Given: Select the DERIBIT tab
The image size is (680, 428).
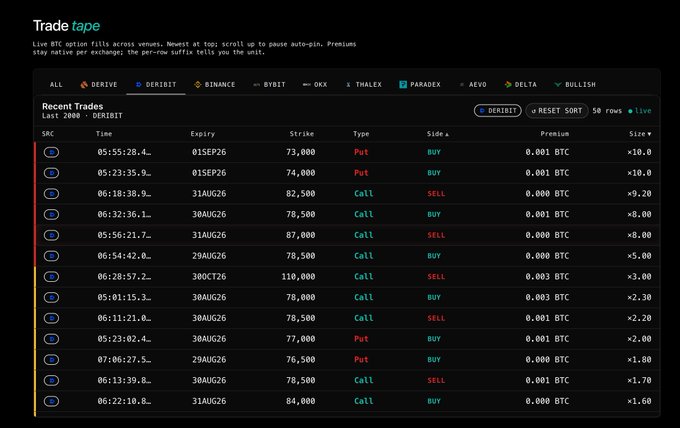Looking at the screenshot, I should pyautogui.click(x=156, y=85).
